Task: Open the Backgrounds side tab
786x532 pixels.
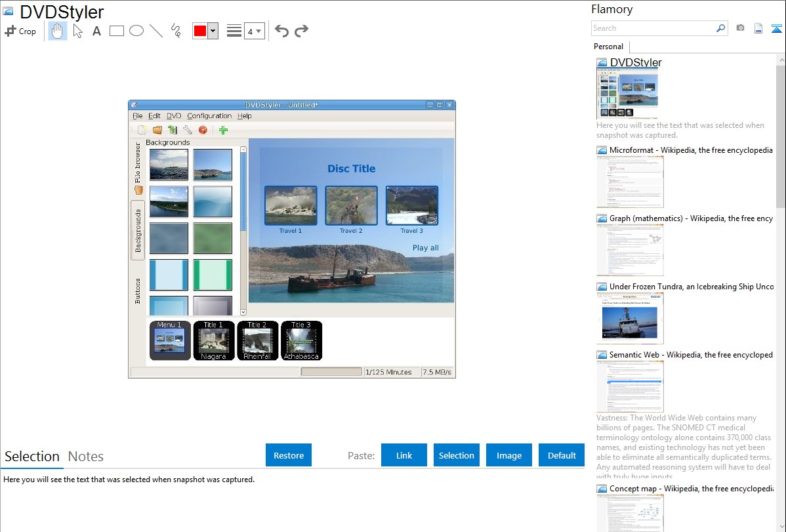Action: point(138,231)
